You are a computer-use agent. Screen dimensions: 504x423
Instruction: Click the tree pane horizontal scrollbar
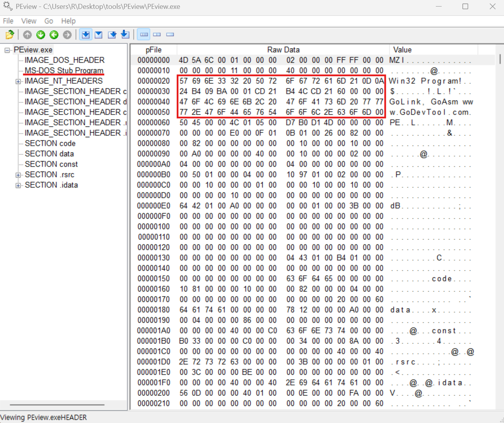point(57,405)
